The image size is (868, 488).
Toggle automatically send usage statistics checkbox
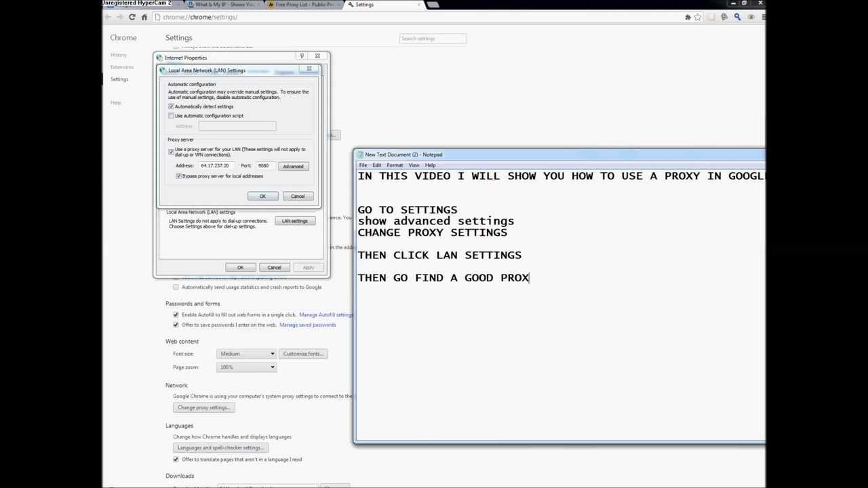176,287
